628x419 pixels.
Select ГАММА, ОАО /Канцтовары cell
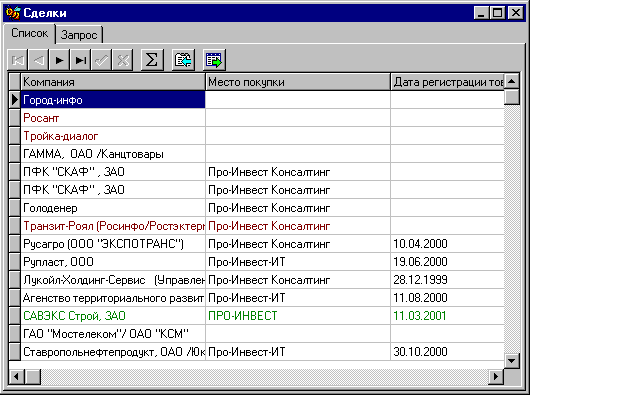[113, 154]
